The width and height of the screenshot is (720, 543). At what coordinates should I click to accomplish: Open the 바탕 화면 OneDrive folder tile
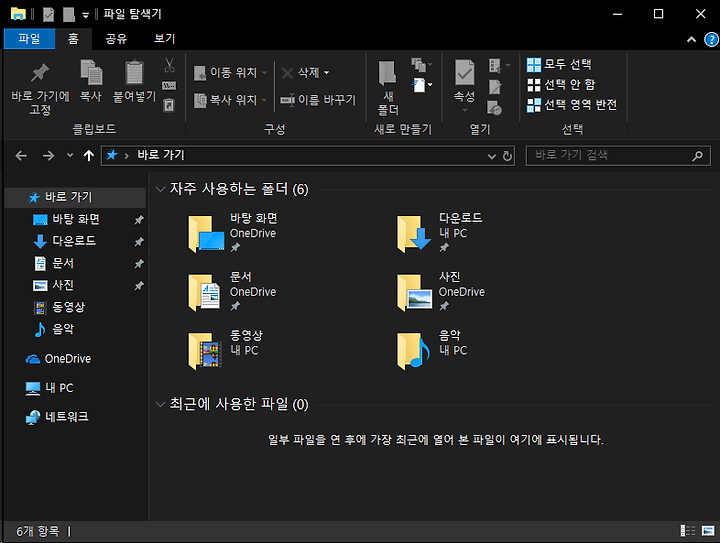[x=233, y=233]
